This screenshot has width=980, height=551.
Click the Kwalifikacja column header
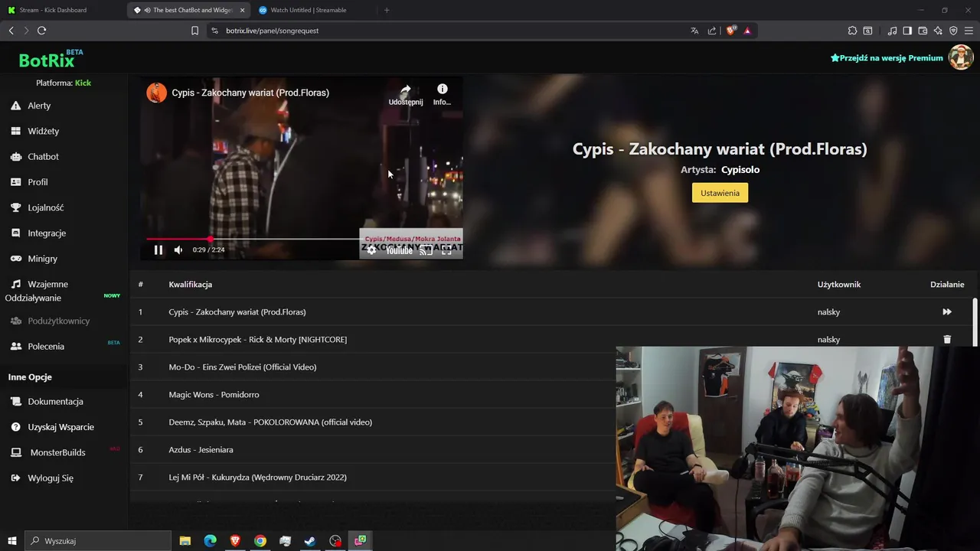pos(191,284)
